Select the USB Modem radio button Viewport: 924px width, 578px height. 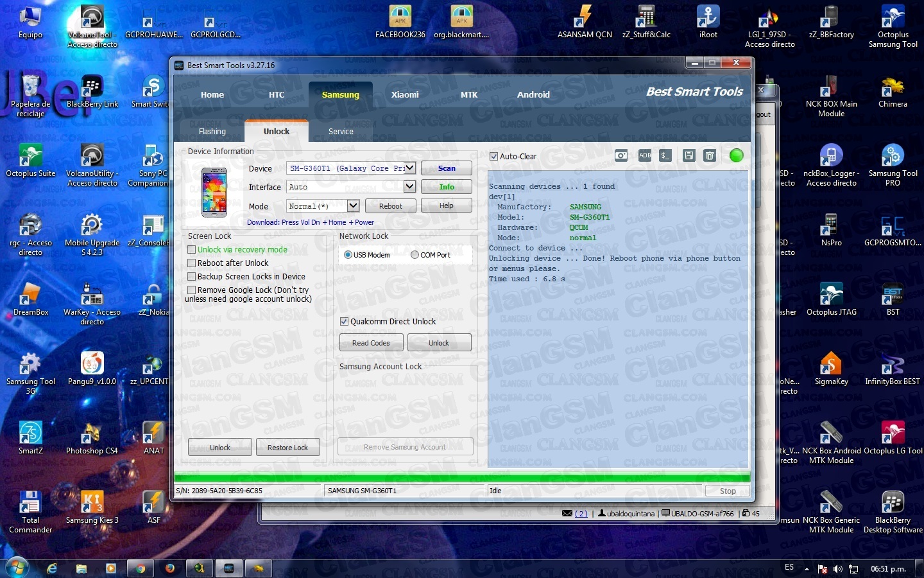[348, 255]
